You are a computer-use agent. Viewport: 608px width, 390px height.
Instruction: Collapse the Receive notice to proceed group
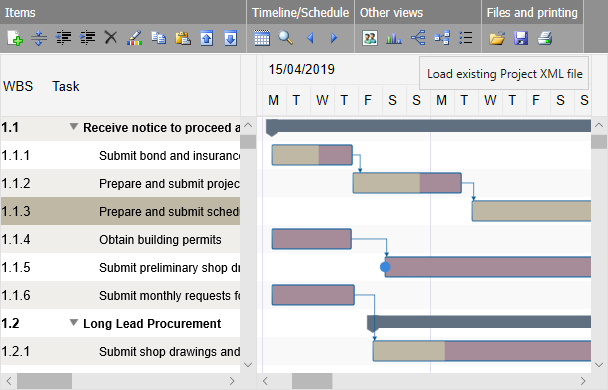[x=74, y=127]
